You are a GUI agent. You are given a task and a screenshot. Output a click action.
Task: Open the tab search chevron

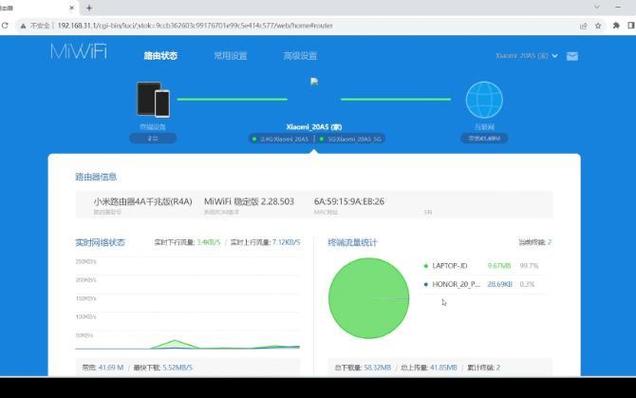[597, 7]
